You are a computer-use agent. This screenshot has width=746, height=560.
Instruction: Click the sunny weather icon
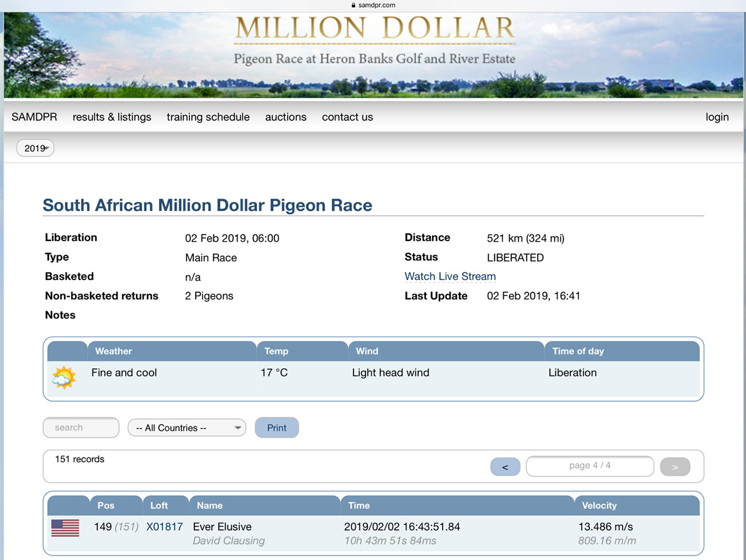[x=64, y=378]
